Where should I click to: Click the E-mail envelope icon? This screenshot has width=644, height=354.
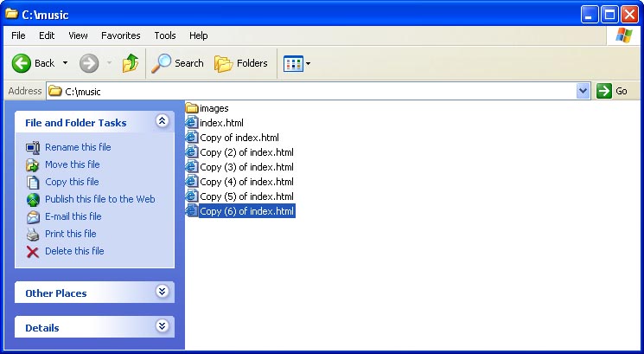click(33, 216)
